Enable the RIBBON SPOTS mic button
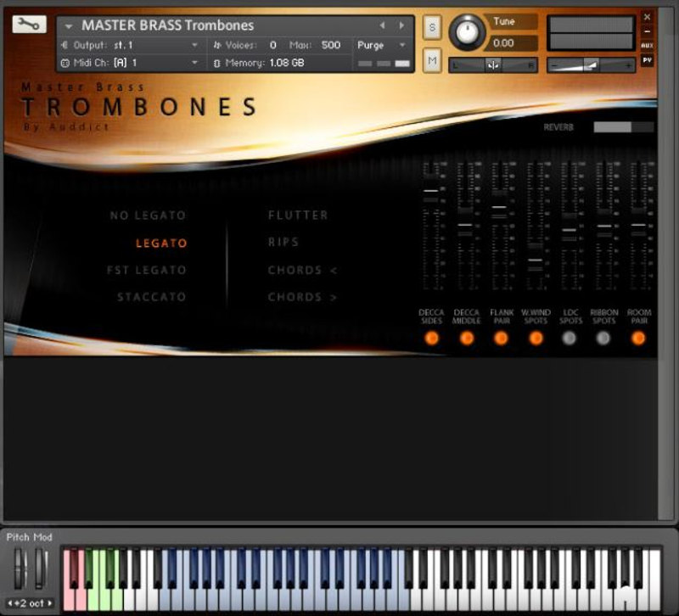 [603, 338]
